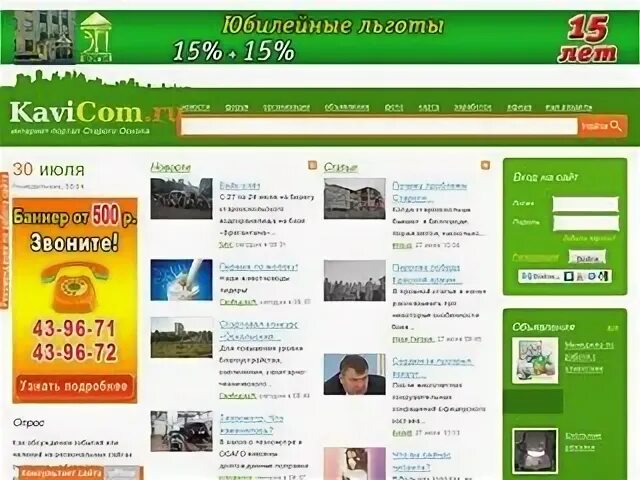Click the Объявления panel heading

click(544, 327)
